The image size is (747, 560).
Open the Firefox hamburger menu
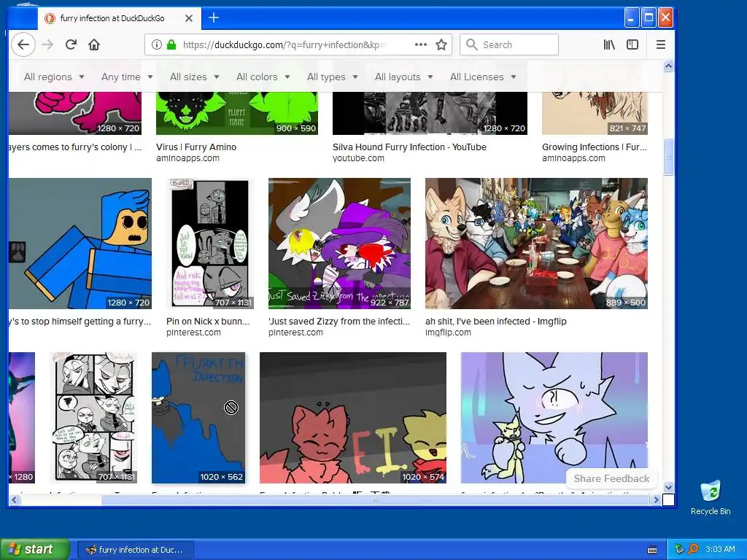coord(661,44)
